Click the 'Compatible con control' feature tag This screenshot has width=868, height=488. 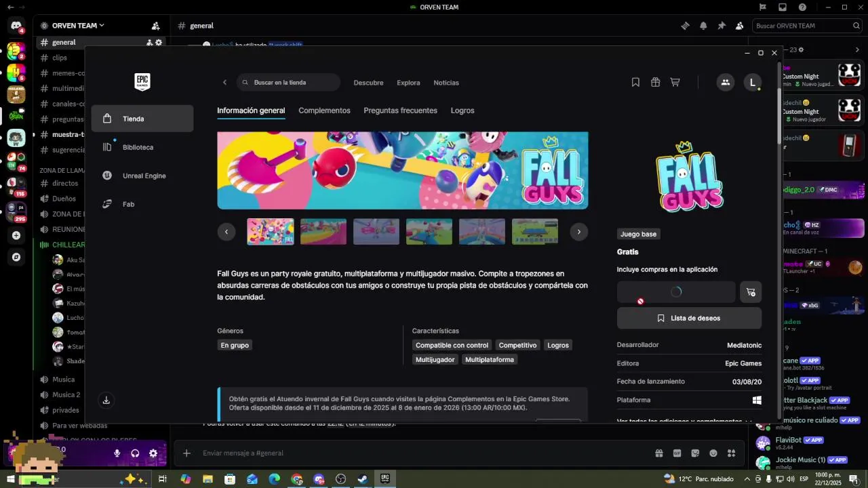click(452, 345)
